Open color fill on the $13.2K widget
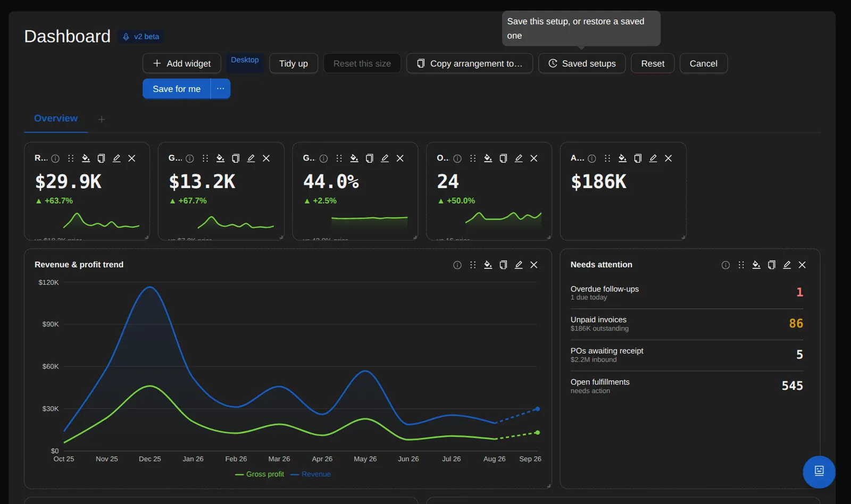 tap(220, 158)
